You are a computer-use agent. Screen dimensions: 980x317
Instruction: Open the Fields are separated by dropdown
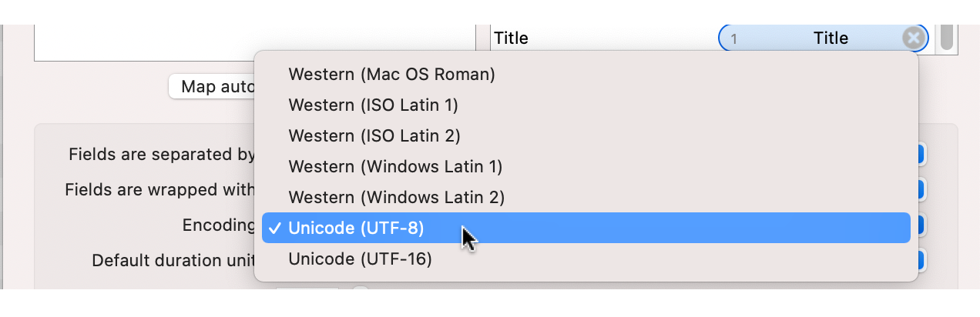[921, 155]
